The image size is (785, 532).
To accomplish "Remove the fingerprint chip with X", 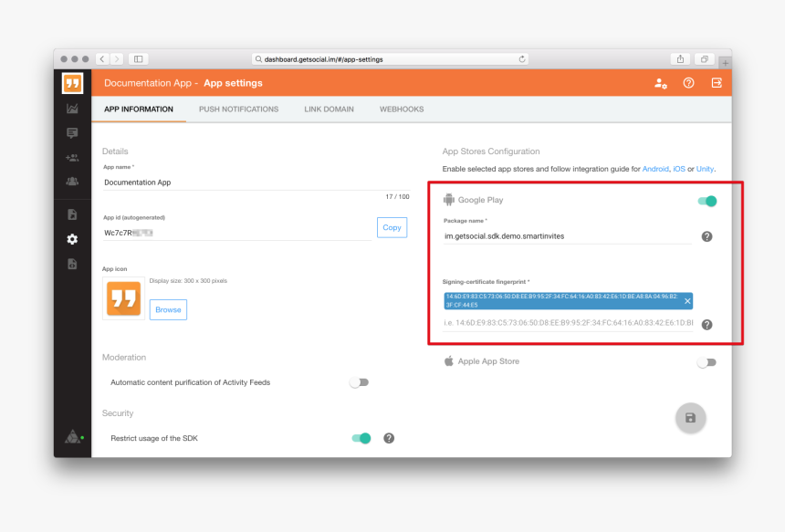I will 687,301.
